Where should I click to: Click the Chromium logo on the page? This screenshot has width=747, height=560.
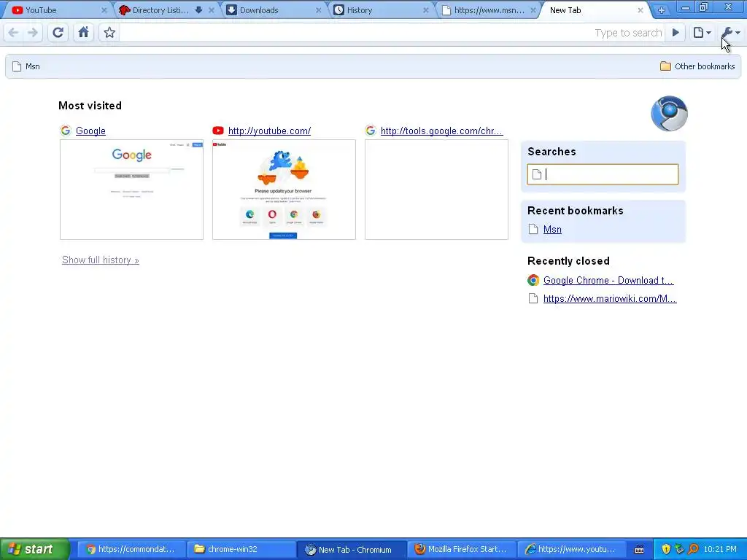click(670, 113)
